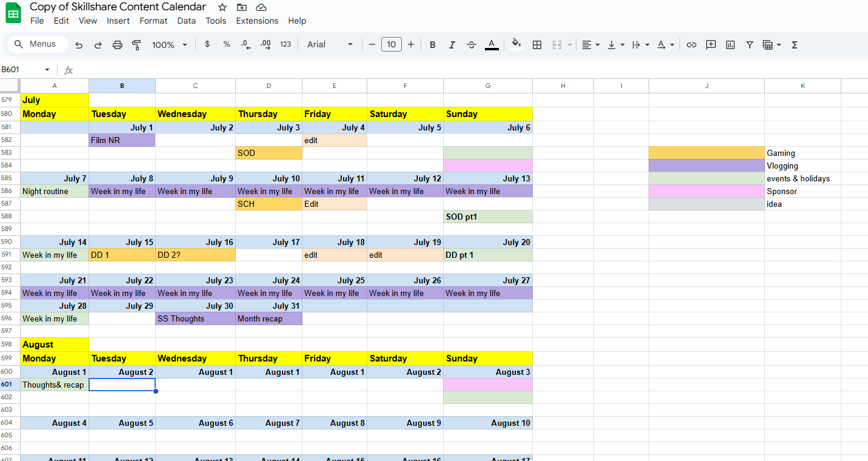Viewport: 868px width, 461px height.
Task: Click the font size field
Action: pos(392,44)
